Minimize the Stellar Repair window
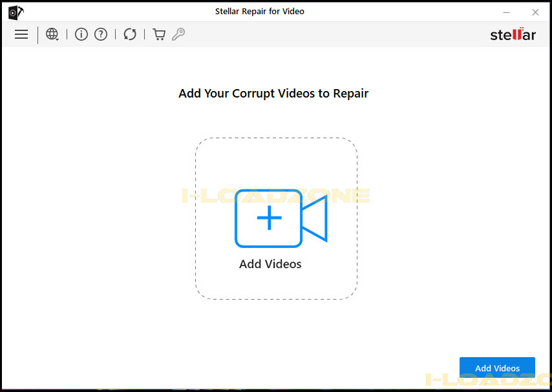 [506, 12]
